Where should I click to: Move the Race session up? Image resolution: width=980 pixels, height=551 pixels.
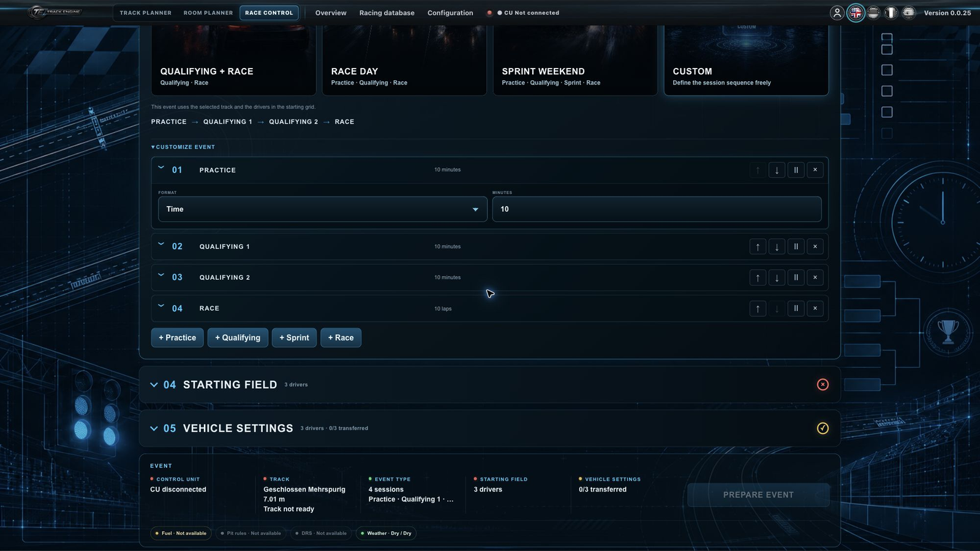(758, 309)
